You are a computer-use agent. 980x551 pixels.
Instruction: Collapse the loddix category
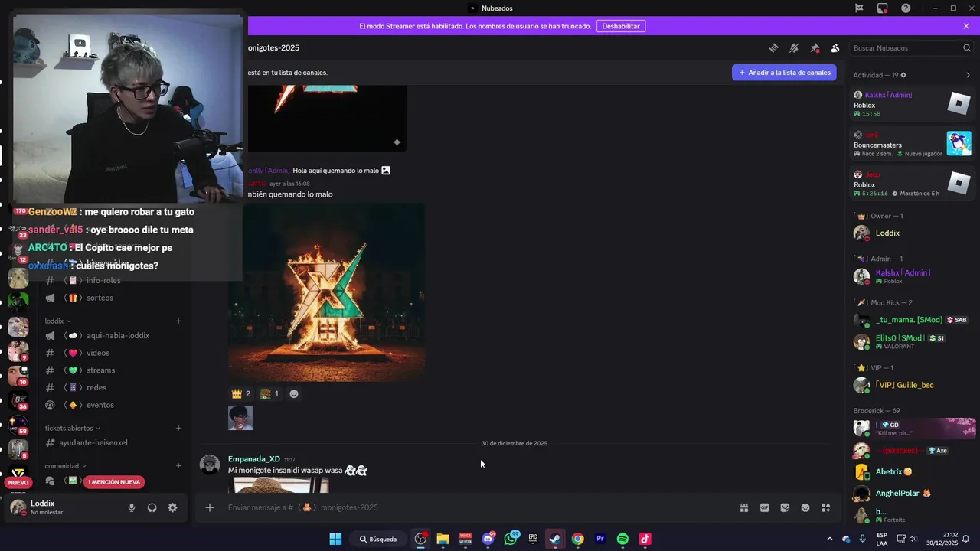pos(57,321)
